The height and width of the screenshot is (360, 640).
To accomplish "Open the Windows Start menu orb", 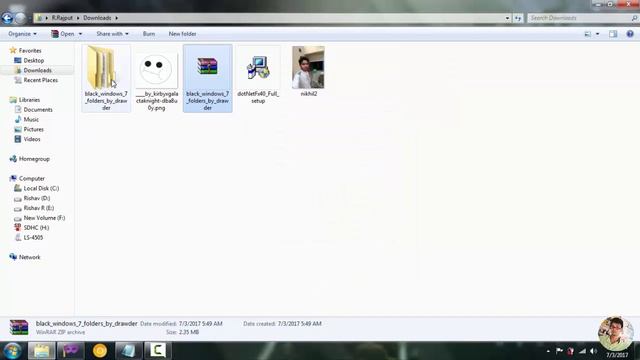I will pos(12,351).
